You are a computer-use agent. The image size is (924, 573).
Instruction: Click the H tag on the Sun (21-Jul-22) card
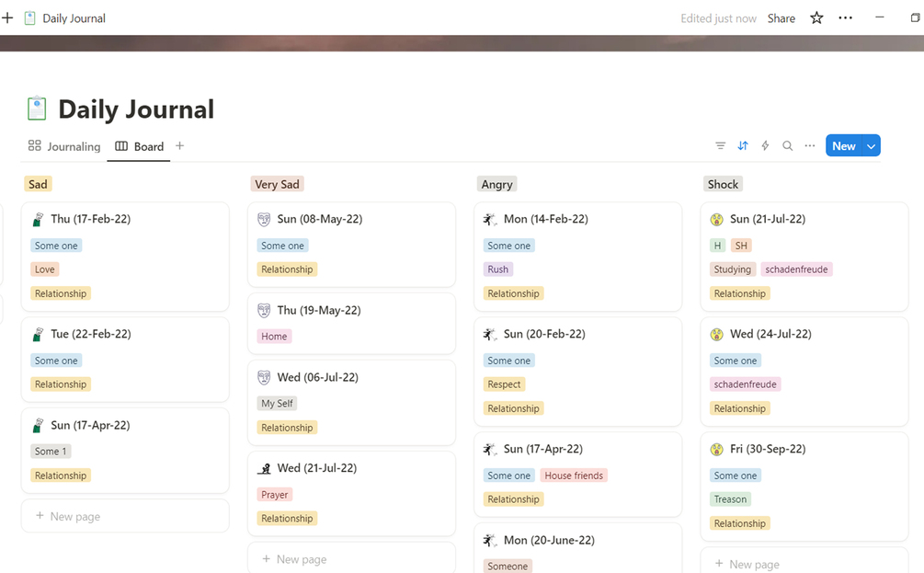click(717, 246)
